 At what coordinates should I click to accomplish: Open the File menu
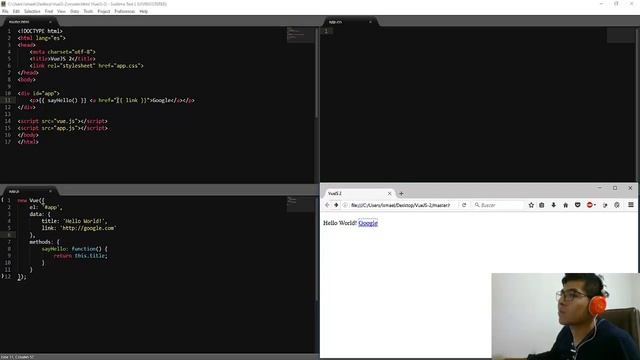[5, 11]
